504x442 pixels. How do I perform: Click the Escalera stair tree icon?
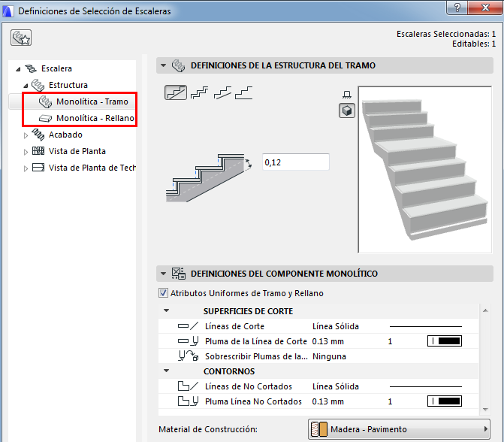pos(31,68)
